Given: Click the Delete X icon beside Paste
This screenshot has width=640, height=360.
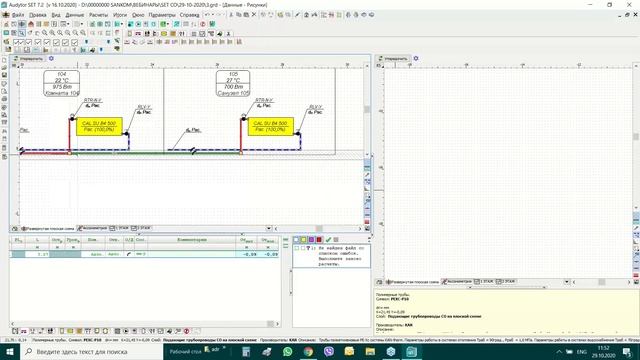Looking at the screenshot, I should coord(254,15).
